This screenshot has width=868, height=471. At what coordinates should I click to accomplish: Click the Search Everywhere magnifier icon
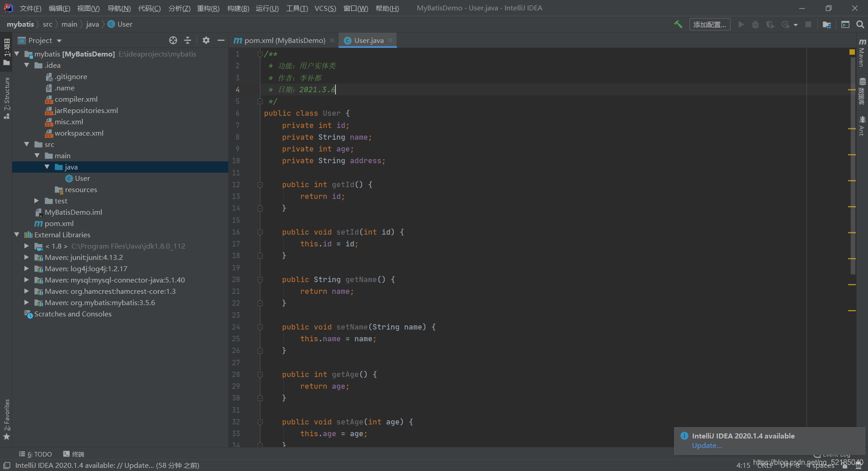[x=860, y=24]
